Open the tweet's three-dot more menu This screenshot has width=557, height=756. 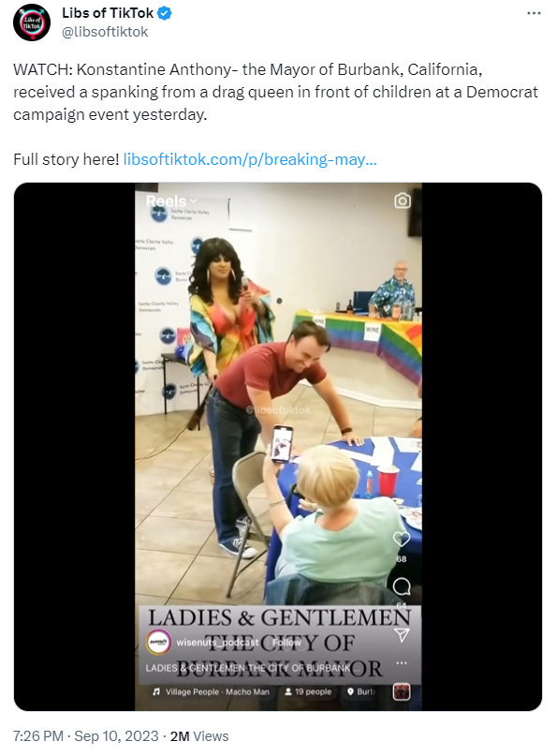pyautogui.click(x=534, y=13)
